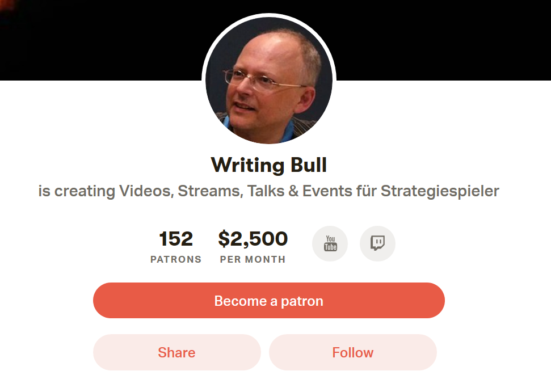
Task: Visit YouTube via the round gray icon
Action: (x=330, y=243)
